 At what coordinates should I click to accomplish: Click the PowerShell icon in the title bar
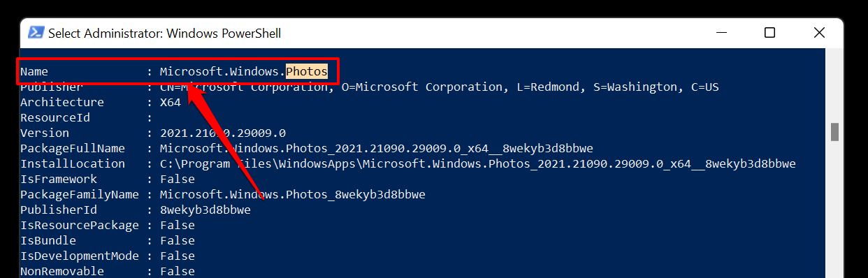pyautogui.click(x=36, y=33)
